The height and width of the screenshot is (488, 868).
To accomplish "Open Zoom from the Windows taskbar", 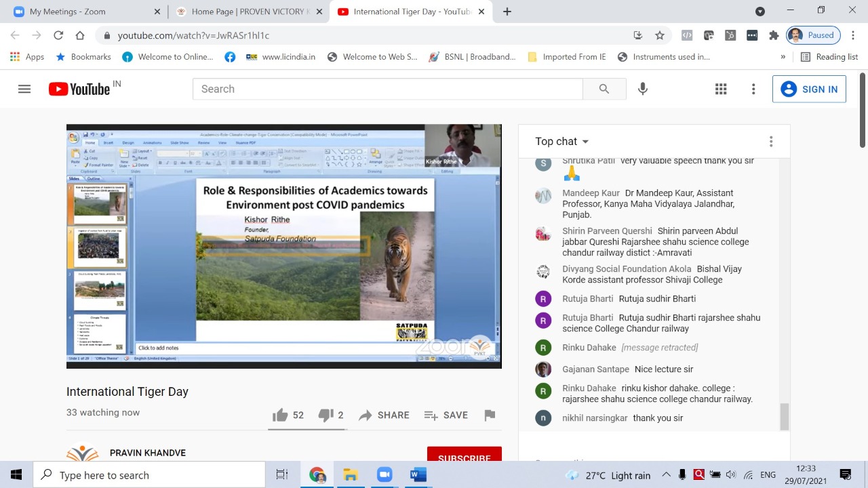I will pos(384,475).
